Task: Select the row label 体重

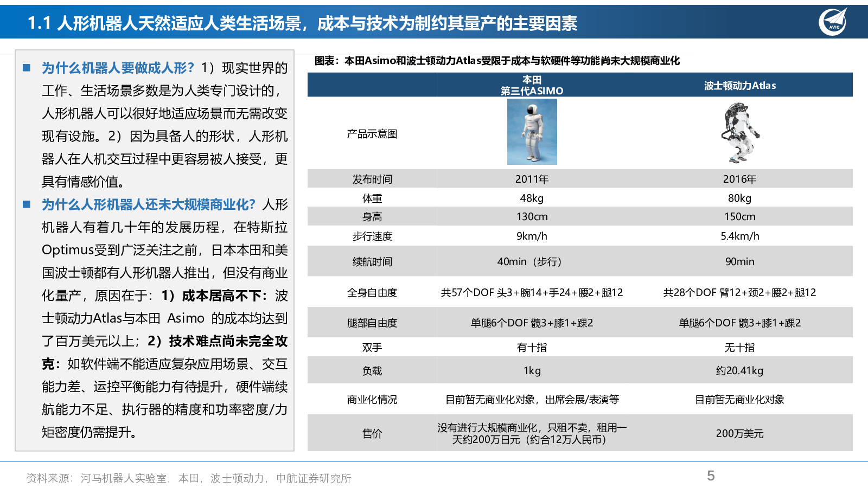Action: click(x=372, y=198)
